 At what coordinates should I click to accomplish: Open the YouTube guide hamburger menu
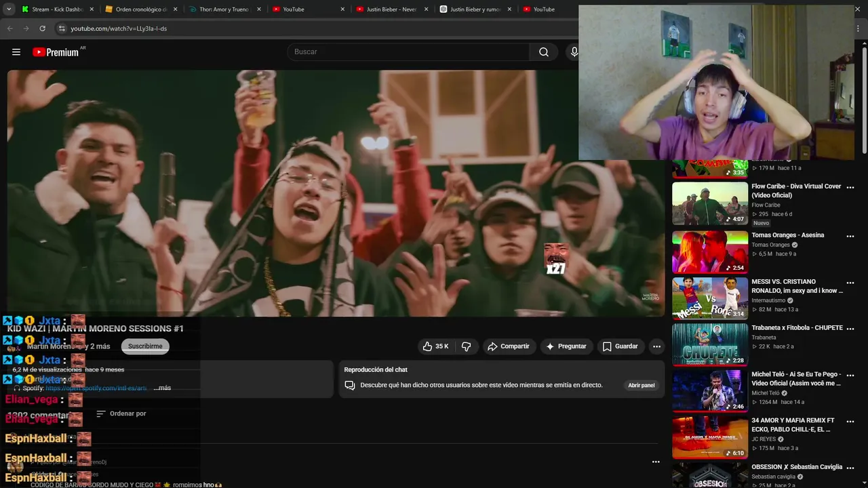click(x=16, y=52)
